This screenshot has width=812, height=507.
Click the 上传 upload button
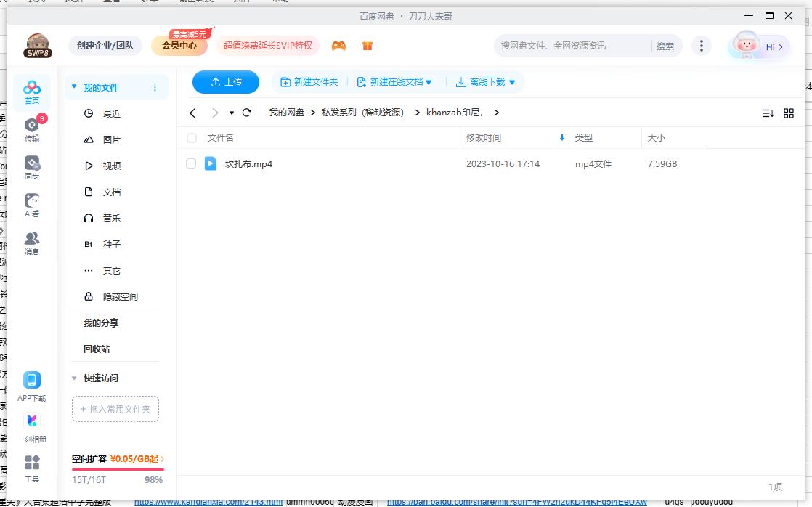pos(225,82)
